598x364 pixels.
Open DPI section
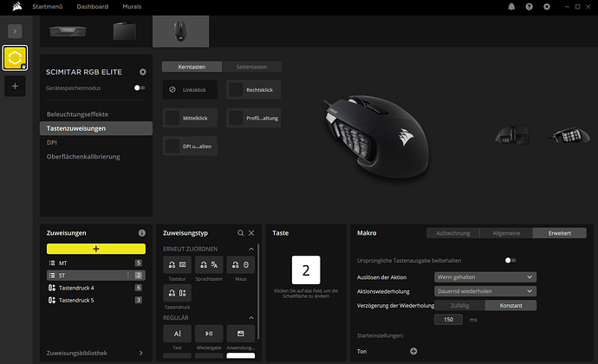coord(52,142)
